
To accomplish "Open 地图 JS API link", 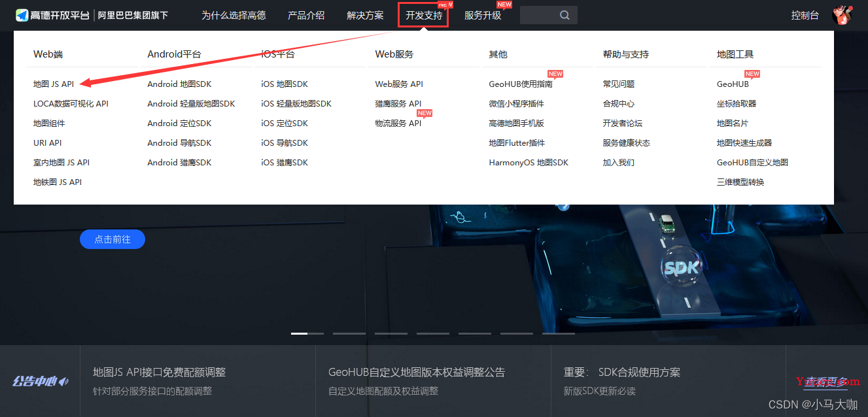I will [x=54, y=84].
